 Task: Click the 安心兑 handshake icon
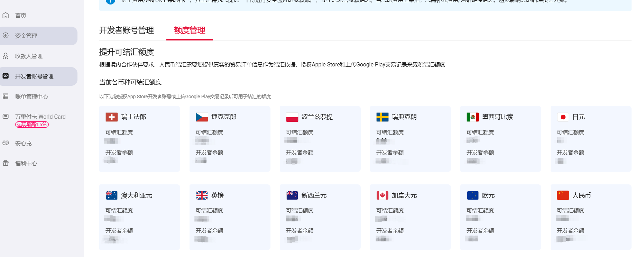point(6,143)
